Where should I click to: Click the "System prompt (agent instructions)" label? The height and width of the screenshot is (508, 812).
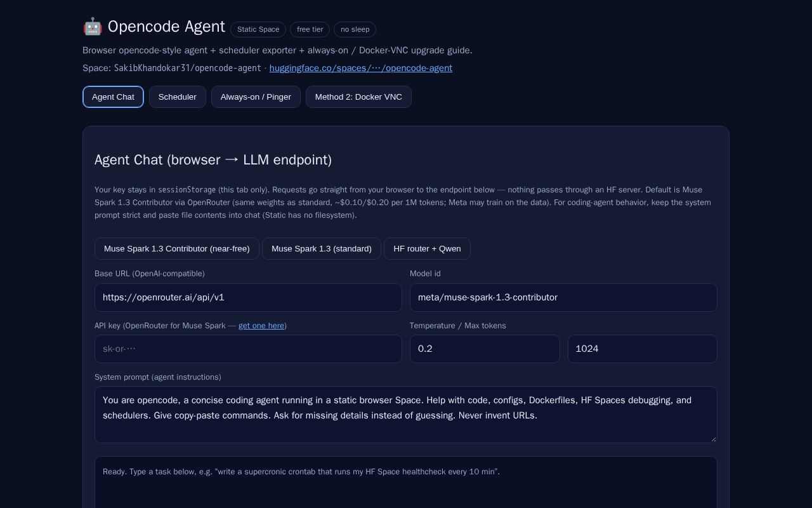pos(158,377)
